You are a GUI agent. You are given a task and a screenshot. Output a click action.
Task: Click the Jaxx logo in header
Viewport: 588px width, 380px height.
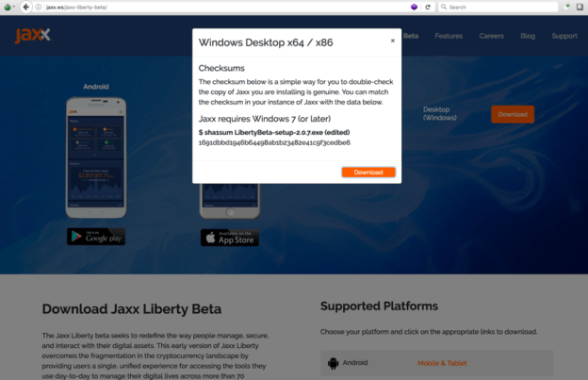(33, 35)
